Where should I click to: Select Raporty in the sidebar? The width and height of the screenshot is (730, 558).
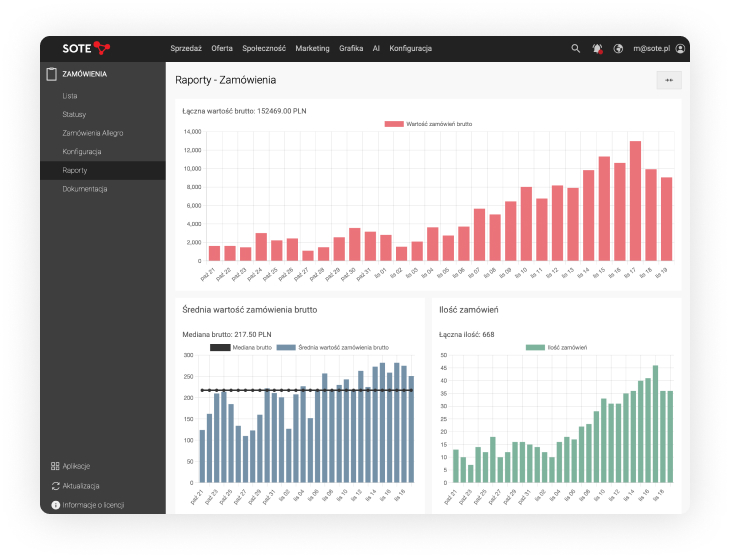[x=75, y=171]
